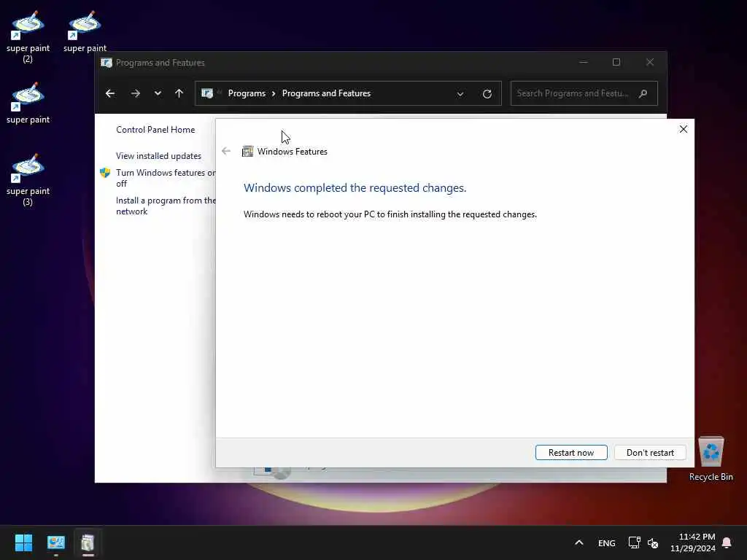This screenshot has height=560, width=747.
Task: Select super paint shortcut right of super paint (2)
Action: coord(85,31)
